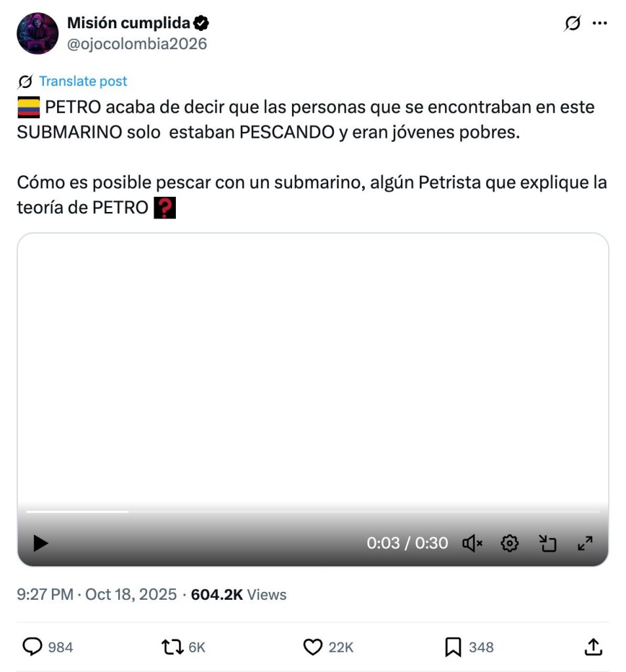Repost this post
Viewport: 626px width, 672px height.
pos(173,647)
